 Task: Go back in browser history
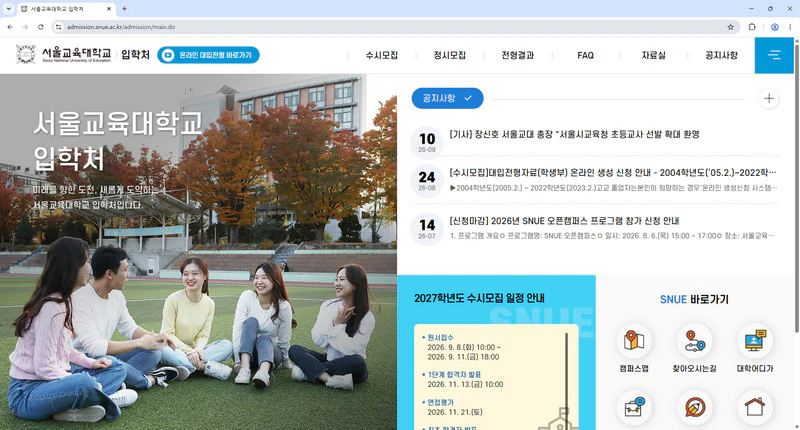10,27
